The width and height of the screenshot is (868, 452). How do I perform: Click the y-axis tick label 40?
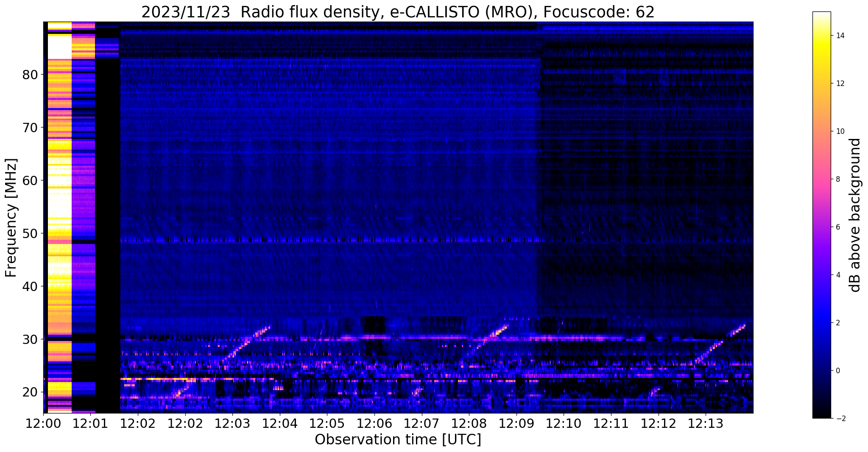[30, 286]
